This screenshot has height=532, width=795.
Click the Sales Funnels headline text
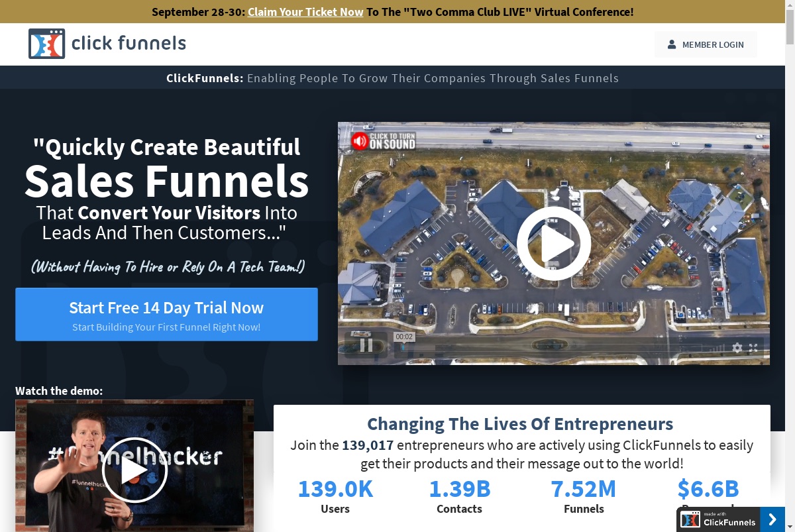coord(167,180)
